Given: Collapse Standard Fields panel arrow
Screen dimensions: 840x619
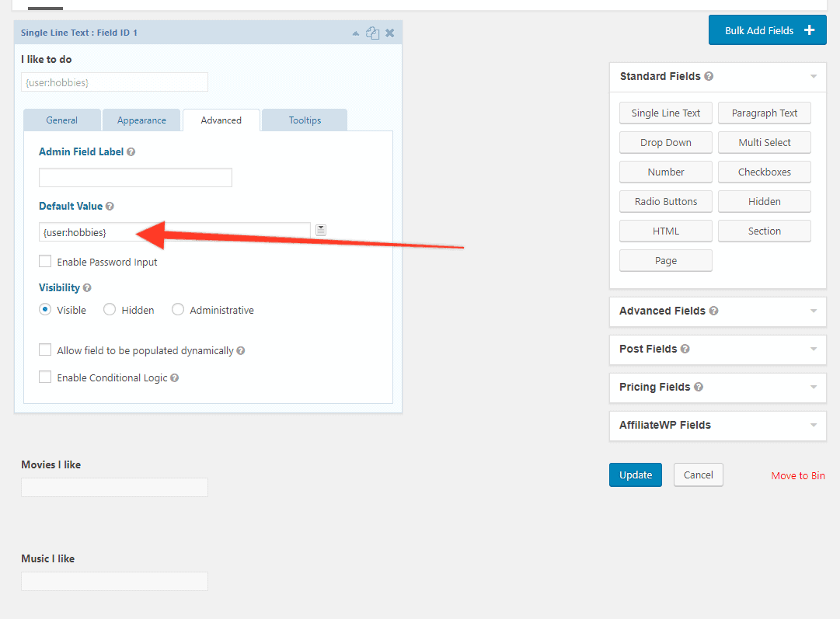Looking at the screenshot, I should pos(814,77).
